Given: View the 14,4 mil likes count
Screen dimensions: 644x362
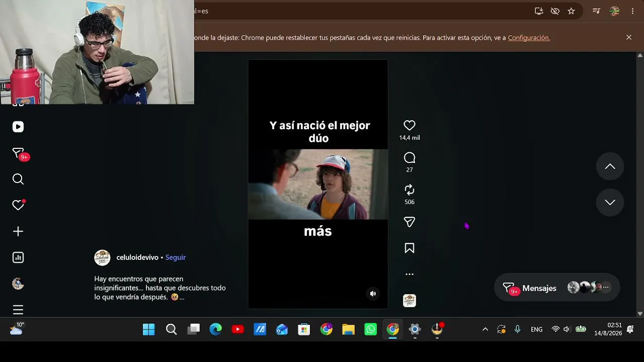Looking at the screenshot, I should pyautogui.click(x=410, y=138).
